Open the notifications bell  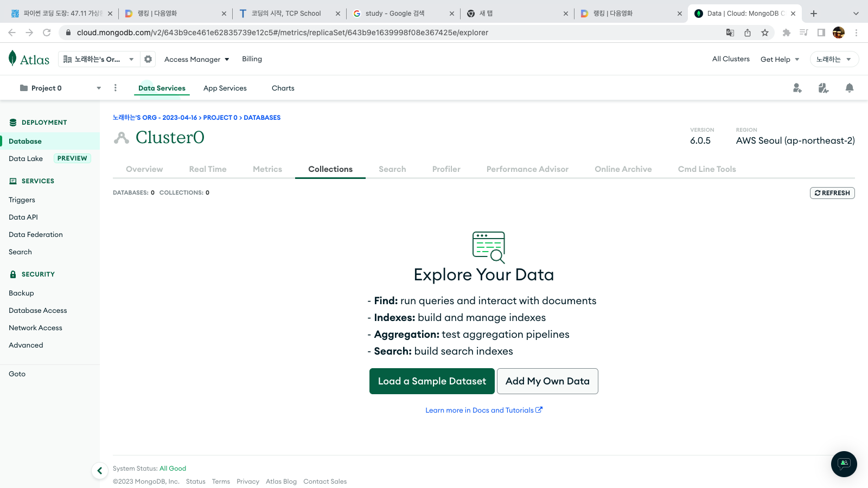point(850,88)
